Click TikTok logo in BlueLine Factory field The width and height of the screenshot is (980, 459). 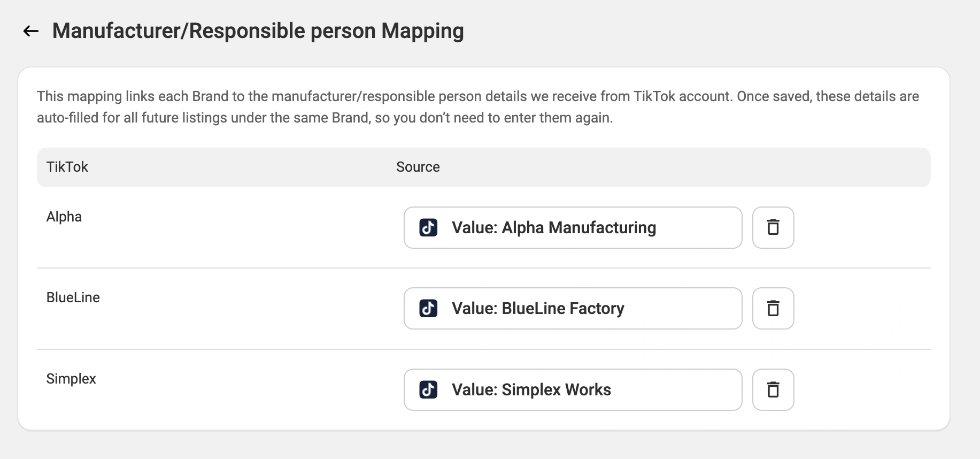(x=428, y=309)
